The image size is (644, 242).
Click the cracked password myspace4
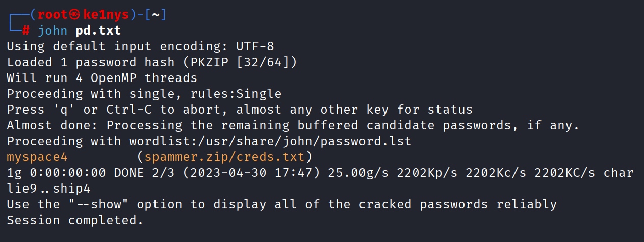point(37,157)
